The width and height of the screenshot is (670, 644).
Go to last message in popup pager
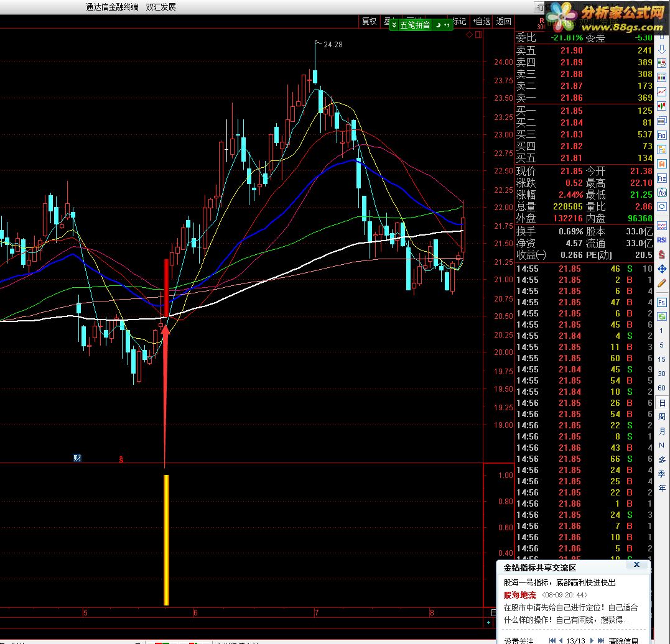[x=601, y=640]
